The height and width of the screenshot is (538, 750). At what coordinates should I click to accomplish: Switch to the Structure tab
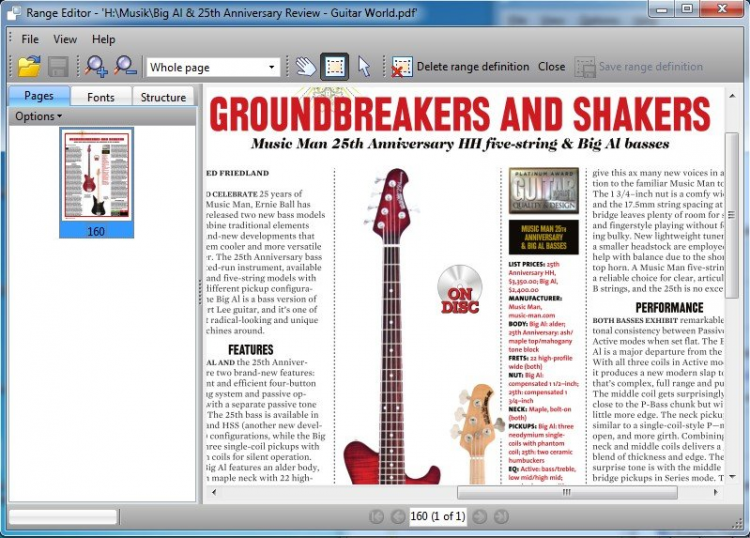[x=163, y=97]
